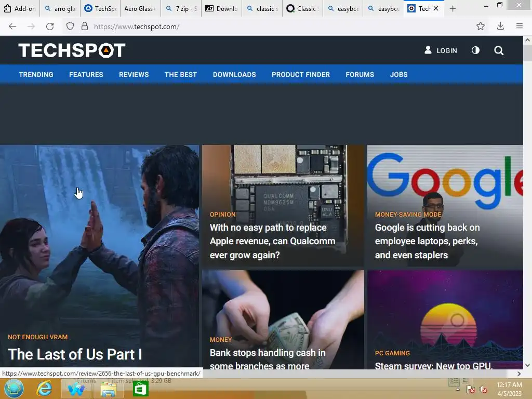The image size is (532, 399).
Task: Open Google cutting back on laptops article
Action: click(427, 241)
